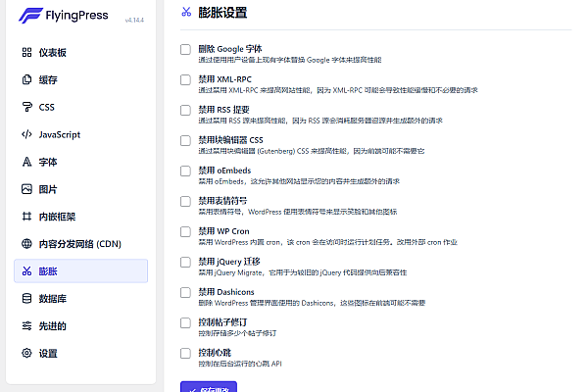
Task: Enable the 删除 Google 字体 checkbox
Action: [185, 49]
